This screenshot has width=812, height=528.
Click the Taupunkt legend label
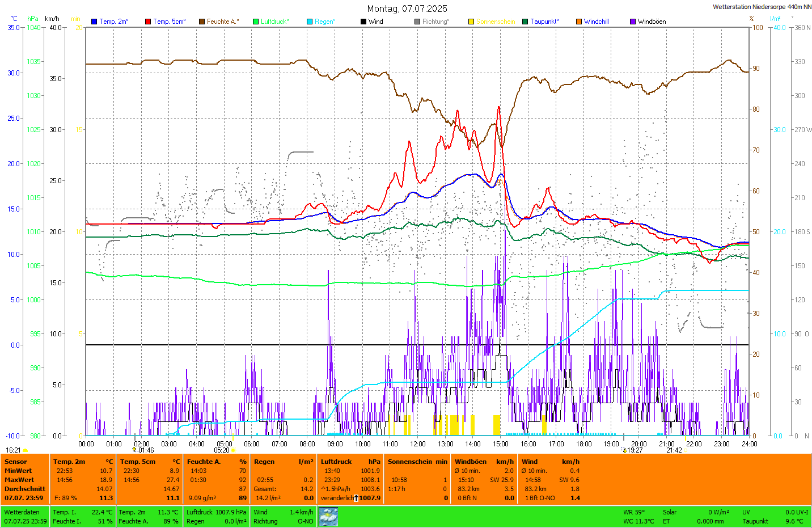pos(544,22)
